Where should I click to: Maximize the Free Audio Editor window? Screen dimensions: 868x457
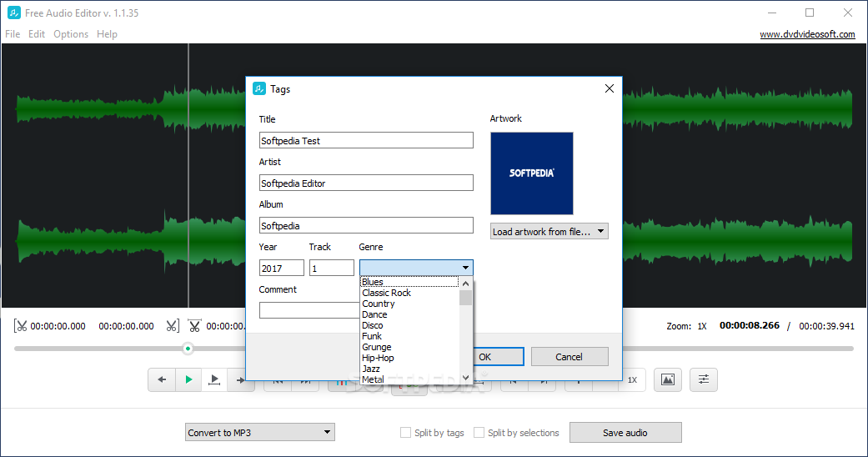[810, 13]
